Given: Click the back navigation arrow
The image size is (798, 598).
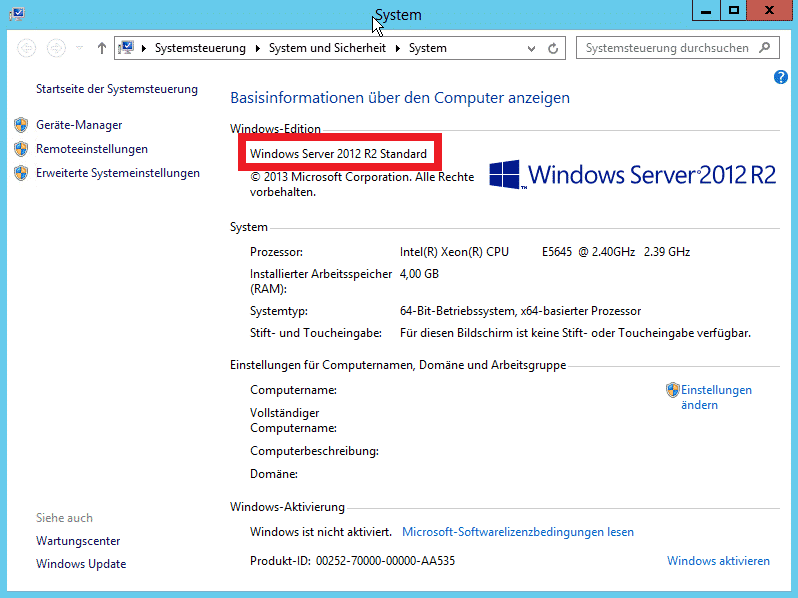Looking at the screenshot, I should [x=26, y=48].
